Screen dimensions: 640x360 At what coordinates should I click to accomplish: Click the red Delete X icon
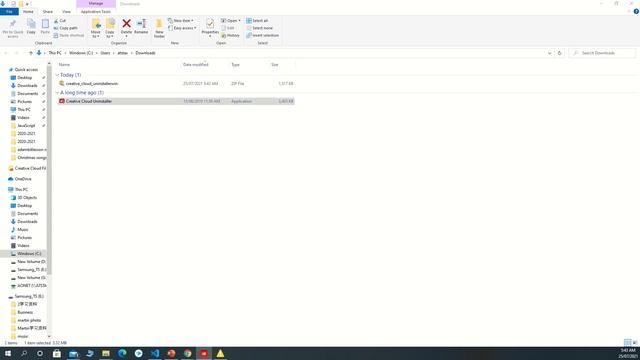pyautogui.click(x=127, y=24)
